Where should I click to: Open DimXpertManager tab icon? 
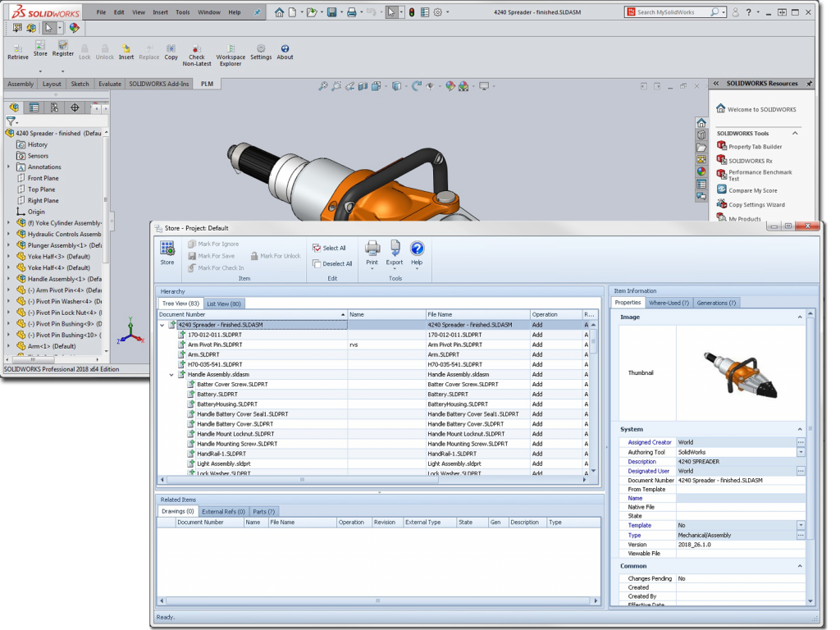pyautogui.click(x=75, y=107)
